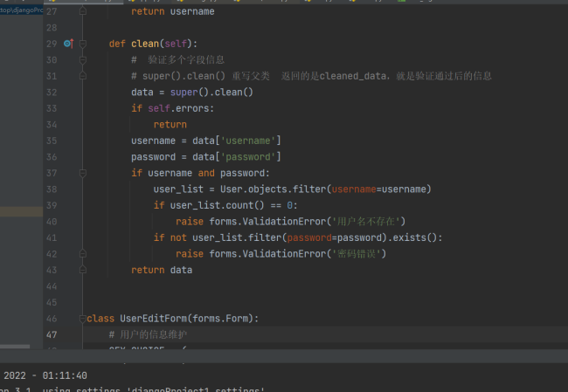
Task: Click ValidationError('用户名不存在') raise statement
Action: coord(290,222)
